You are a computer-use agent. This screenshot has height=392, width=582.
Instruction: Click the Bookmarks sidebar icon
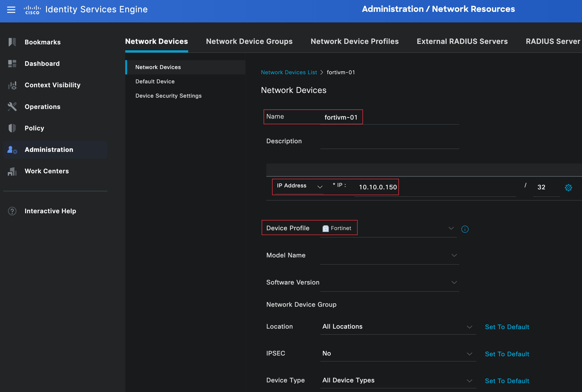12,42
